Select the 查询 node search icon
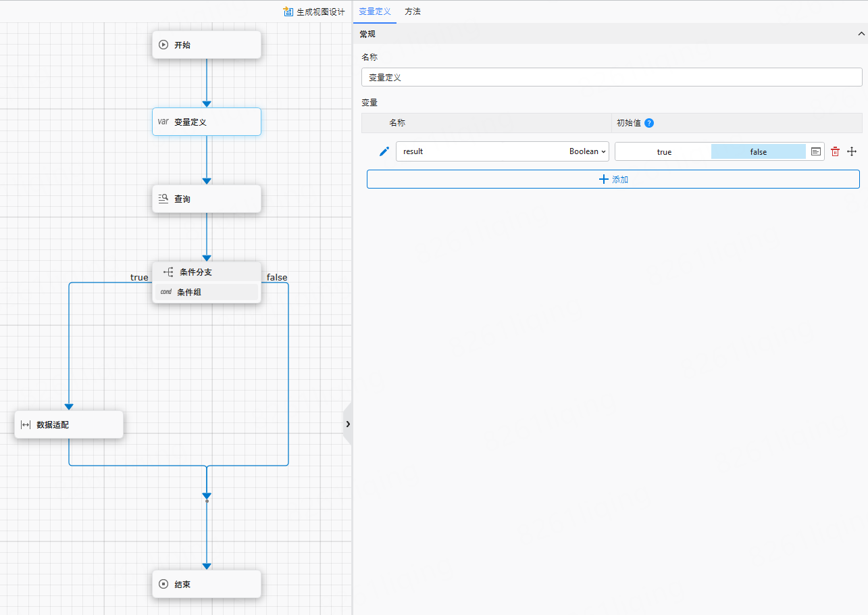Screen dimensions: 868x615 point(163,199)
